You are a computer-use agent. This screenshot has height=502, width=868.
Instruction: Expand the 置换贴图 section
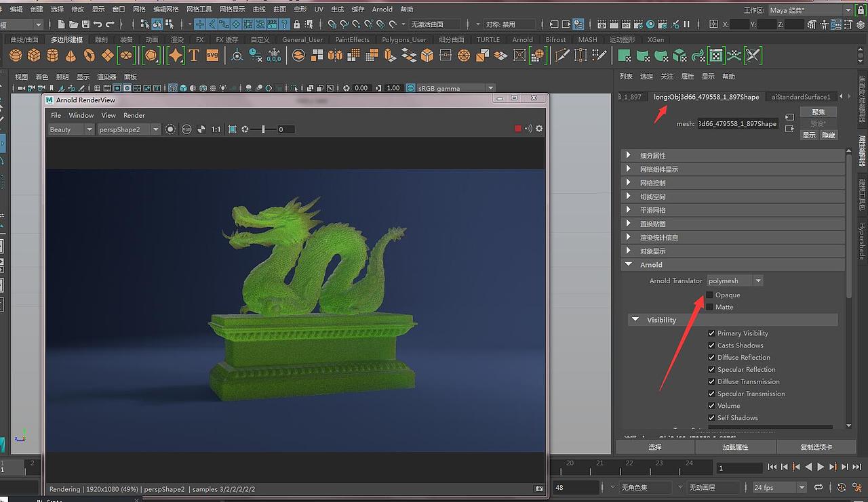coord(733,224)
